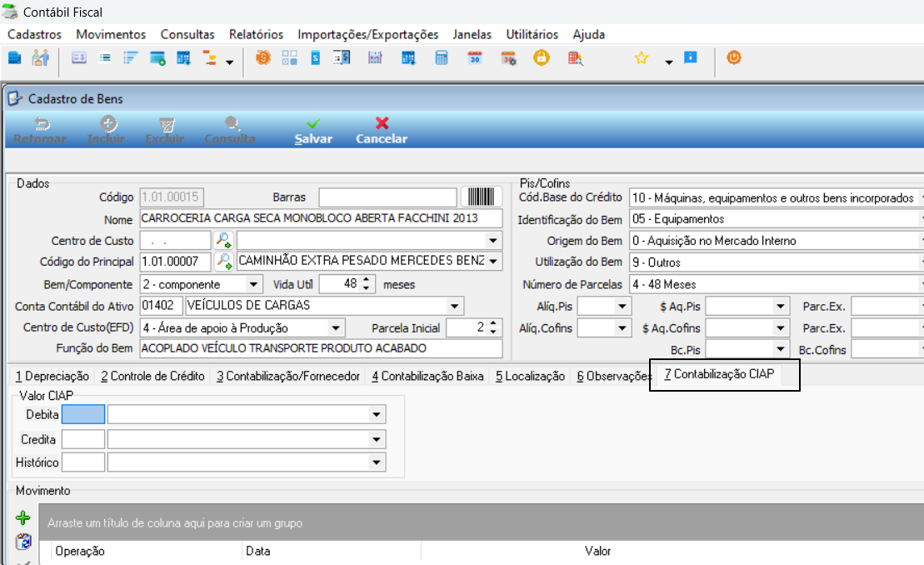Click the Cancelar button
This screenshot has height=565, width=924.
pyautogui.click(x=382, y=131)
